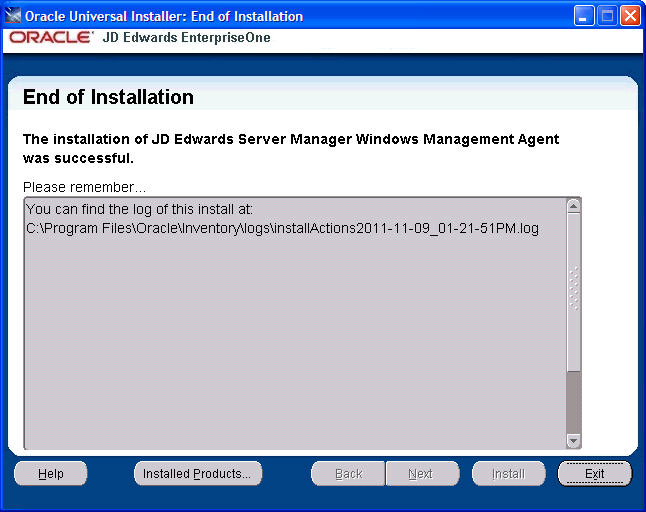Click the greyed-out Back button
The height and width of the screenshot is (512, 646).
click(348, 474)
